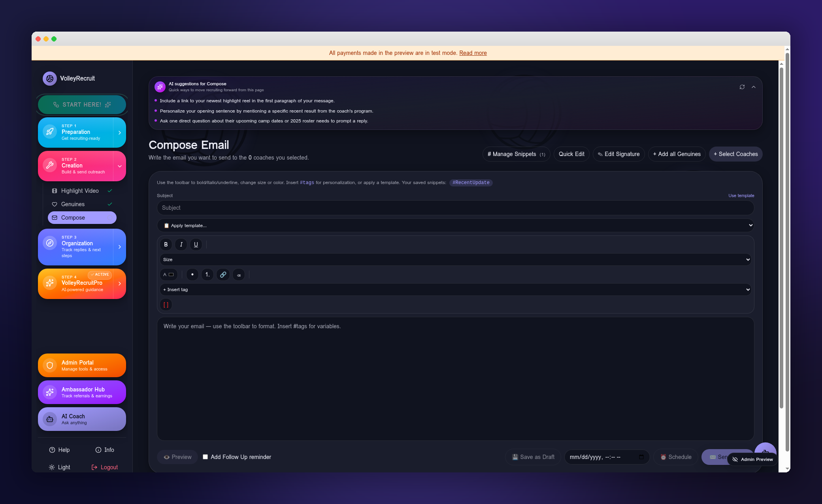Enable the Add Follow Up reminder checkbox
822x504 pixels.
pos(205,457)
